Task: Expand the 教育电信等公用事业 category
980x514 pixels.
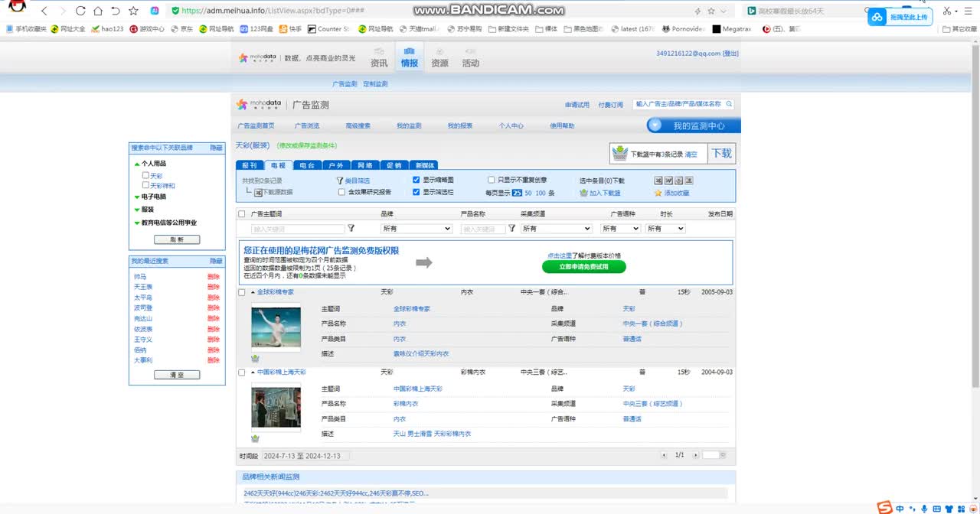Action: click(137, 223)
